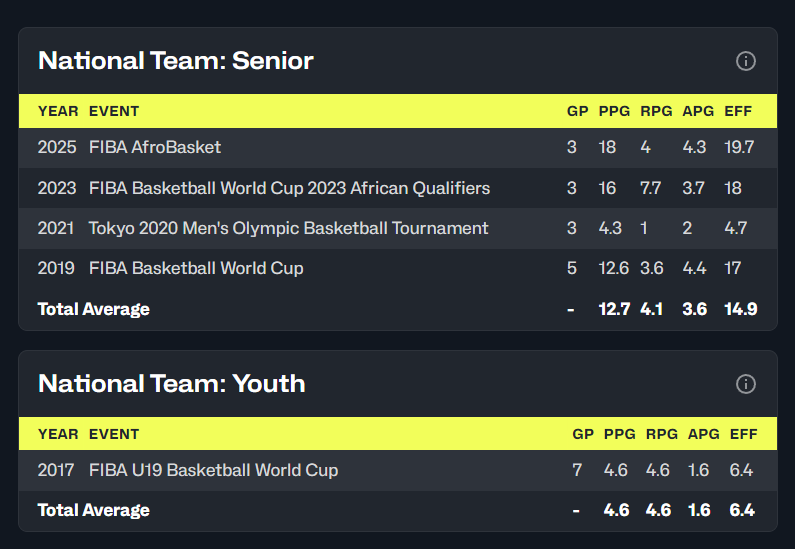Screen dimensions: 795x549
Task: Click the EFF column header in Senior table
Action: coord(738,111)
